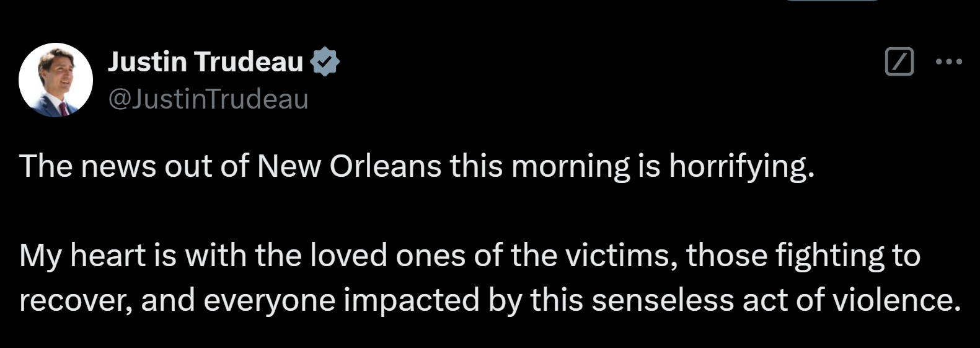The image size is (980, 348).
Task: Click the word "impacted" in the post
Action: [x=412, y=300]
